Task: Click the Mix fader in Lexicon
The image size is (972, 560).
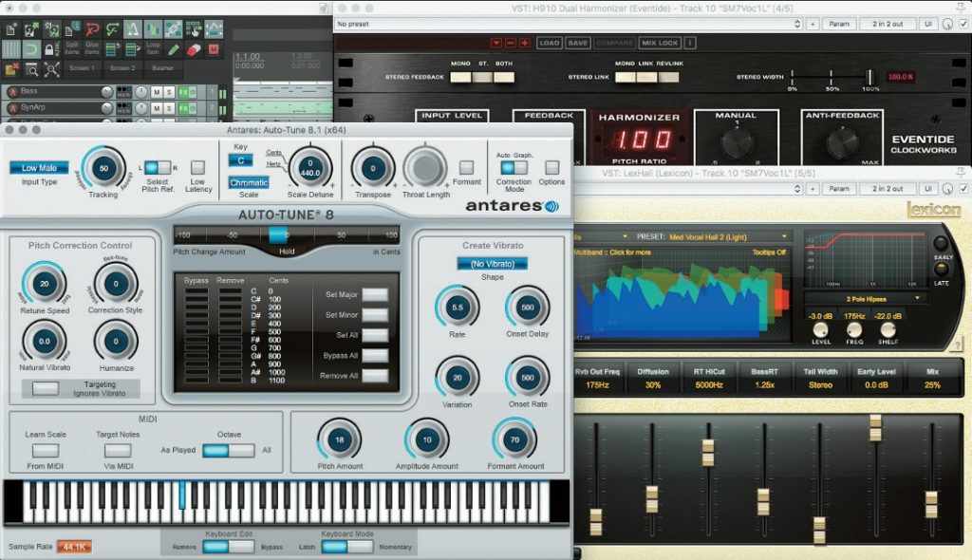Action: (x=931, y=505)
